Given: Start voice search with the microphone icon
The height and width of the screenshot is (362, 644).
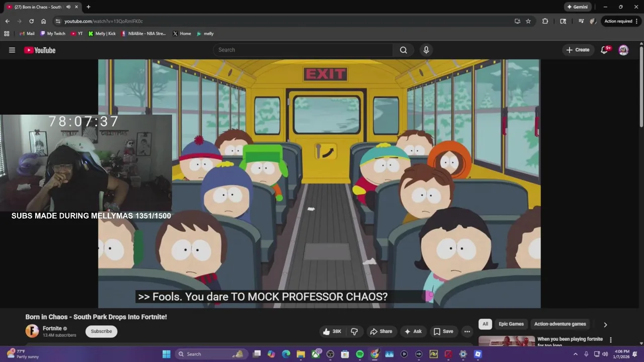Looking at the screenshot, I should 426,50.
